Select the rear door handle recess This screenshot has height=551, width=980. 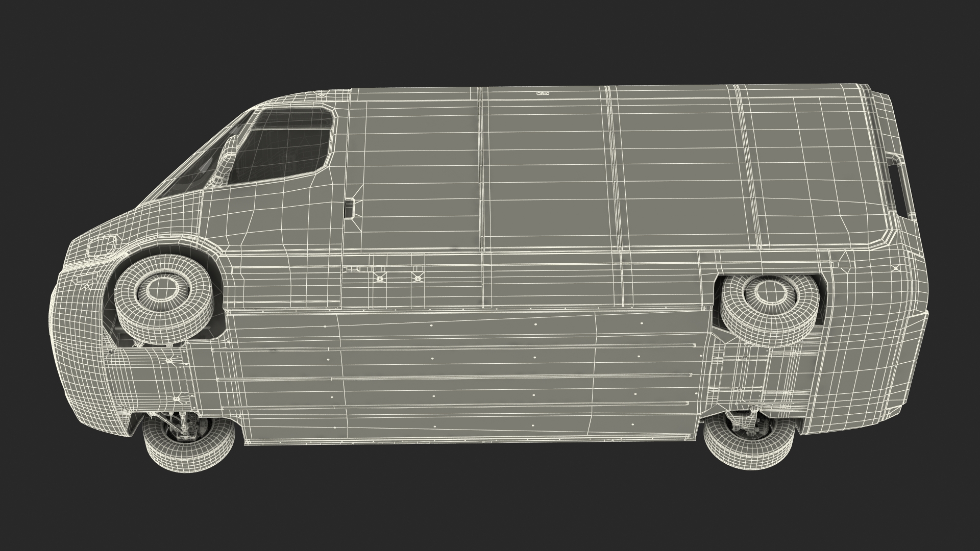pos(899,189)
